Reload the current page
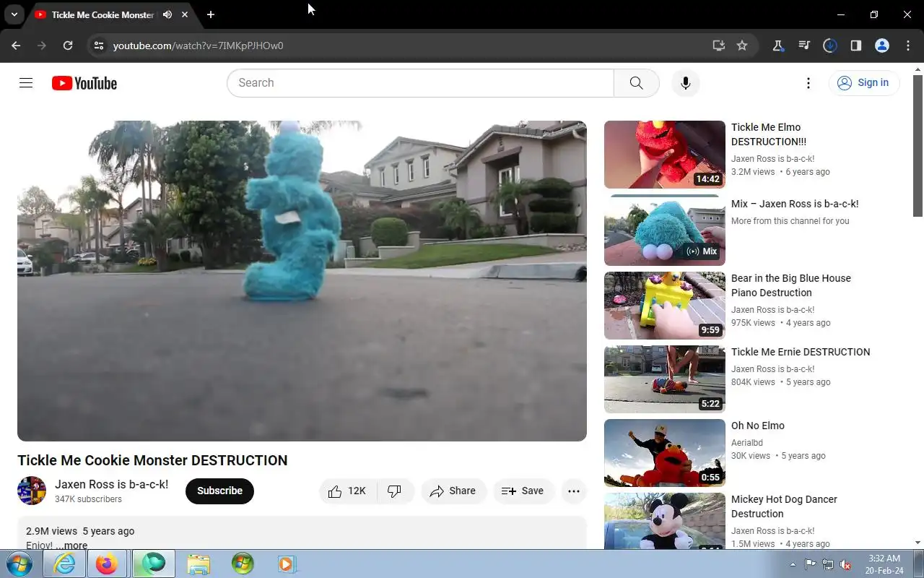 coord(68,46)
